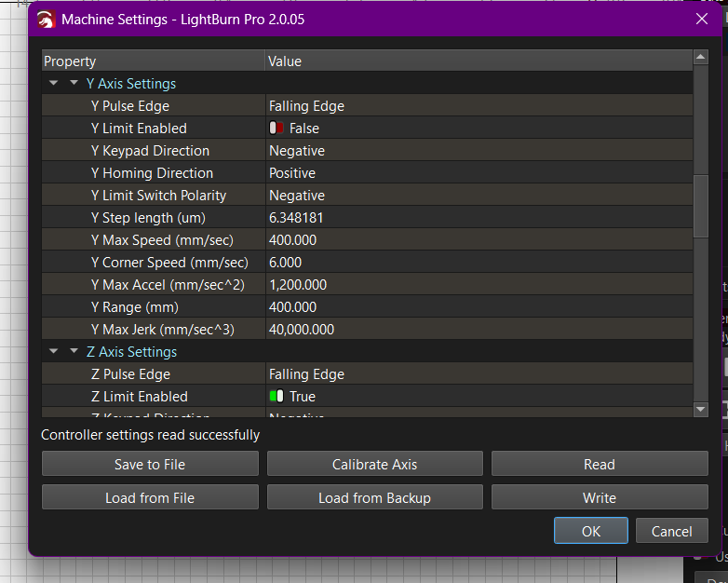Image resolution: width=728 pixels, height=583 pixels.
Task: Click the Cancel button
Action: click(x=671, y=531)
